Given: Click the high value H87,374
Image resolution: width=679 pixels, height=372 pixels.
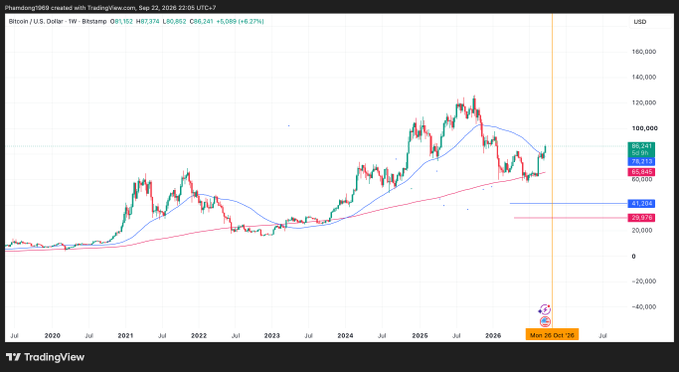Looking at the screenshot, I should tap(148, 21).
